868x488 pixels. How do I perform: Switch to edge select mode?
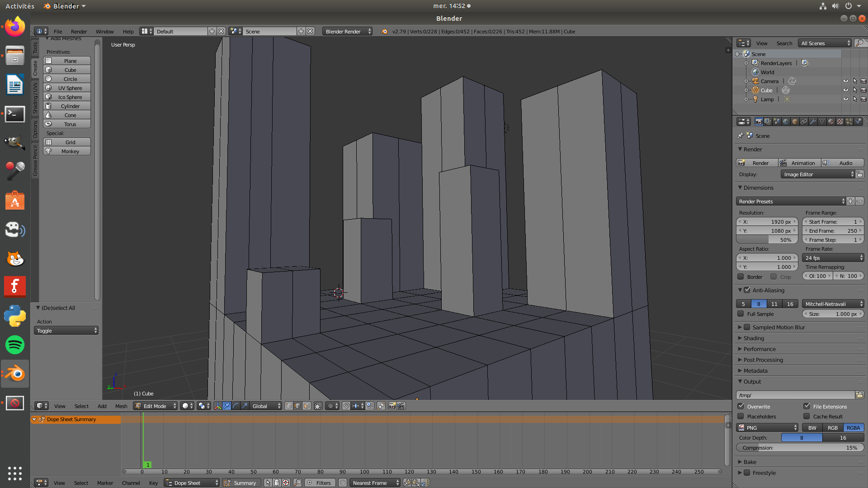(297, 406)
